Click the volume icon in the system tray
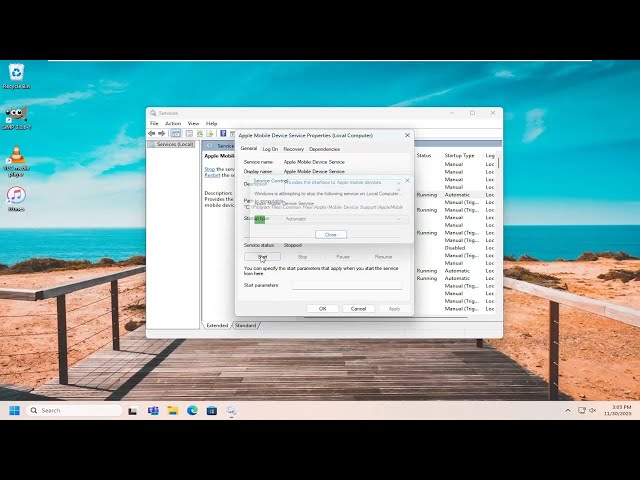The height and width of the screenshot is (480, 640). (x=593, y=410)
